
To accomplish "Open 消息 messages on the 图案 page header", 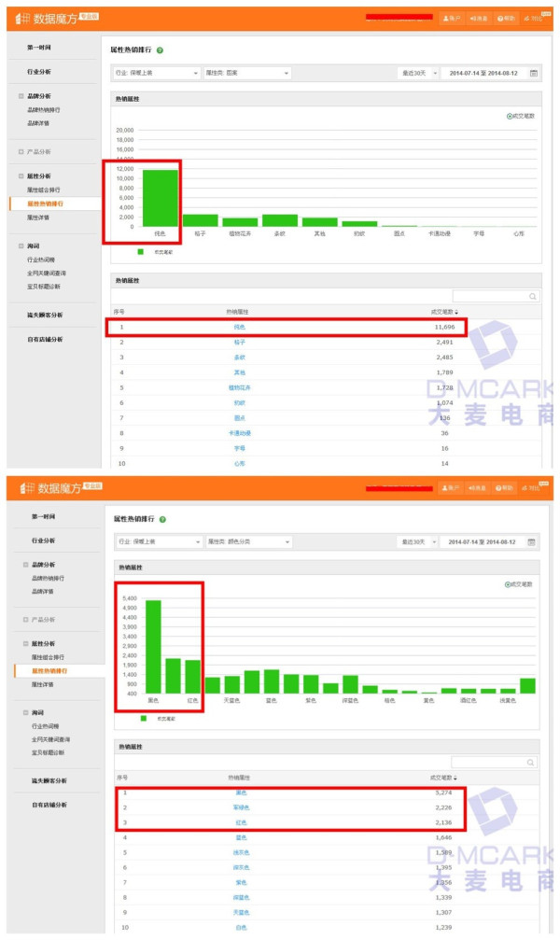I will coord(479,19).
